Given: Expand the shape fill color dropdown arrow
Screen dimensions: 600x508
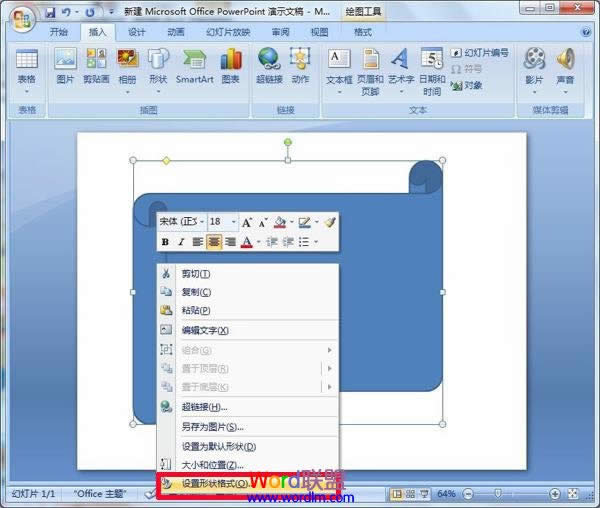Looking at the screenshot, I should coord(292,222).
